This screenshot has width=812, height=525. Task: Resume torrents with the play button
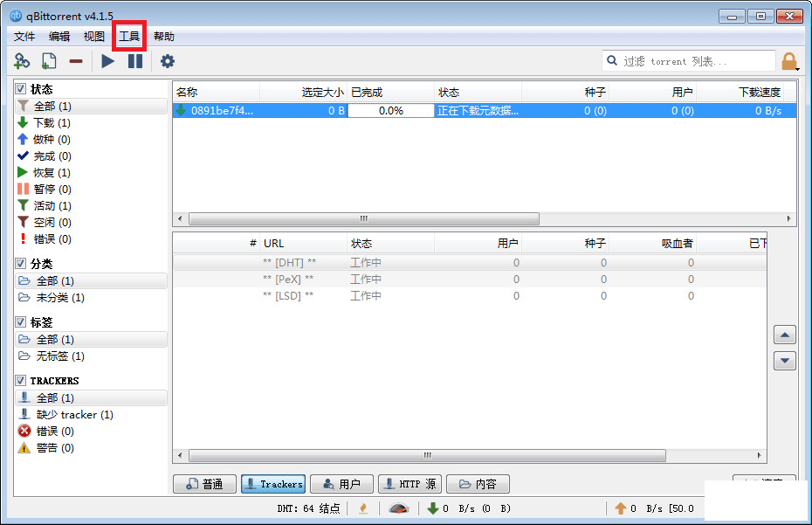(107, 61)
